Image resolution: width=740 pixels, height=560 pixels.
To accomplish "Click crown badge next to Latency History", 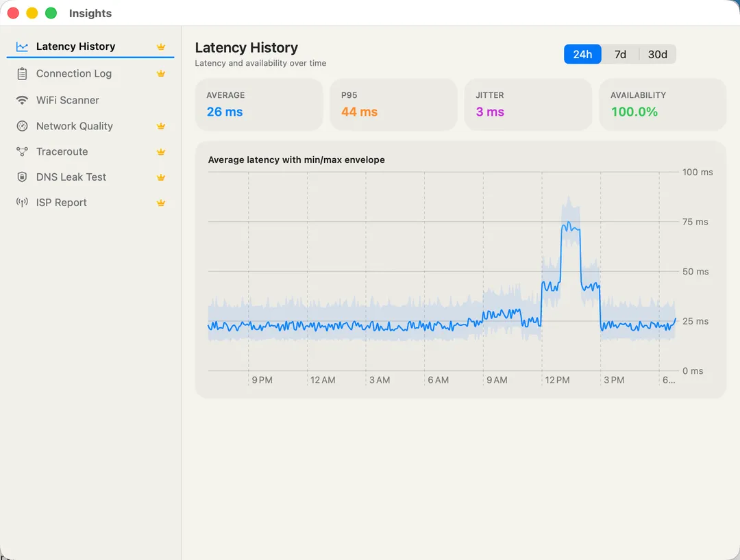I will pos(161,47).
